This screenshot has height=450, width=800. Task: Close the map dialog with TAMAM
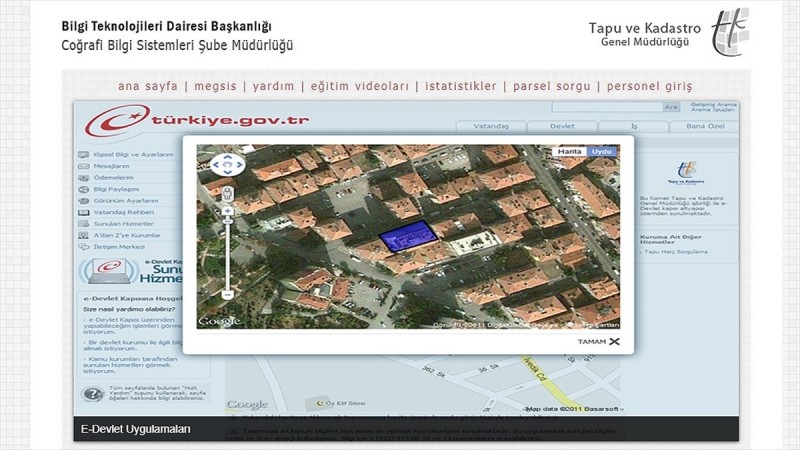592,342
